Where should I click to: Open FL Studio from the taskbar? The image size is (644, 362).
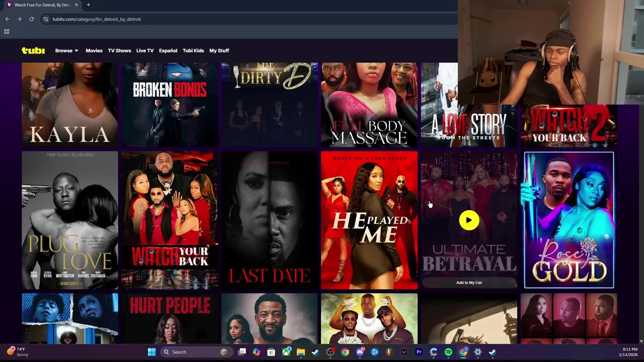389,352
